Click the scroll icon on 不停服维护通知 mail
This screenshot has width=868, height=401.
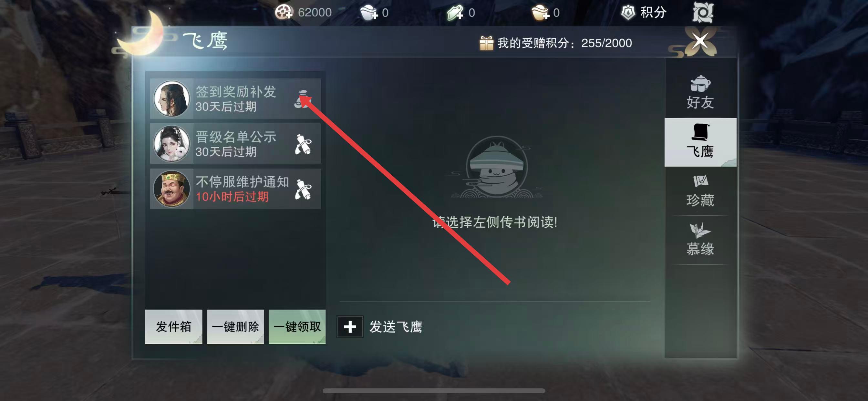(x=303, y=190)
